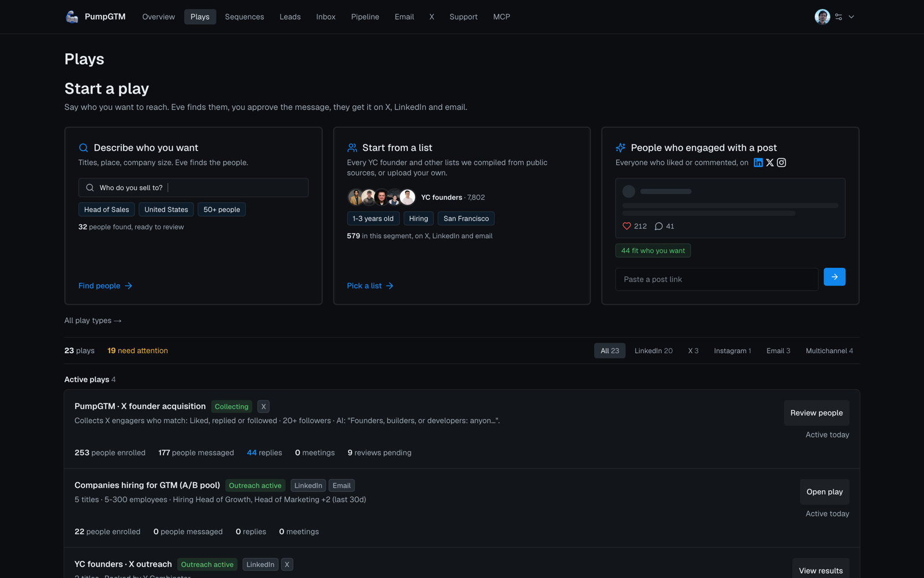This screenshot has height=578, width=924.
Task: Filter plays by Email 3
Action: click(x=778, y=351)
